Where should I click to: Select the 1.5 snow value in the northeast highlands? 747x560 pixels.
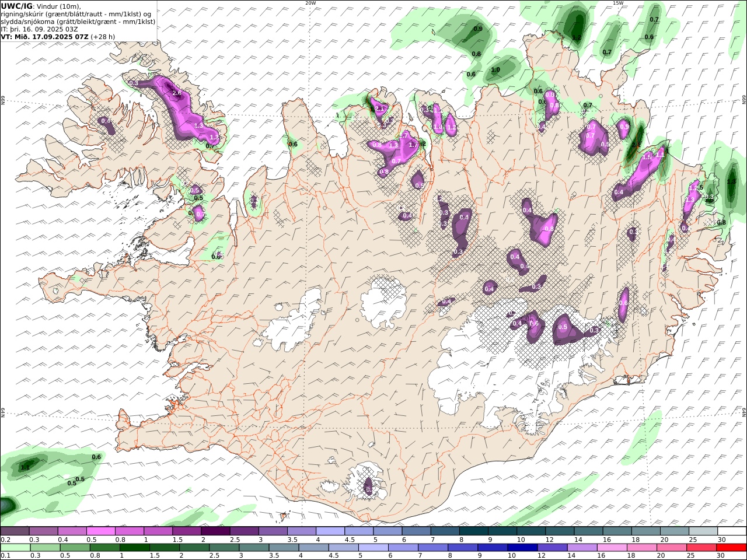pyautogui.click(x=647, y=157)
